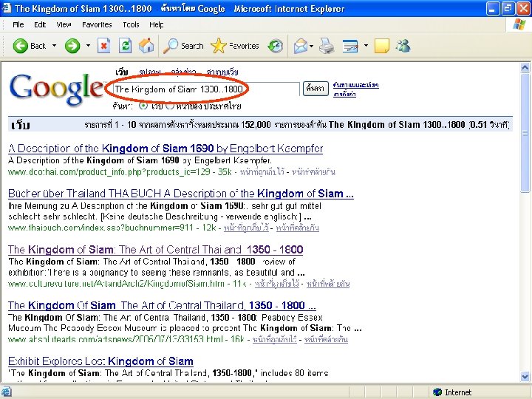
Task: Open the Forward button history dropdown arrow
Action: click(x=88, y=46)
